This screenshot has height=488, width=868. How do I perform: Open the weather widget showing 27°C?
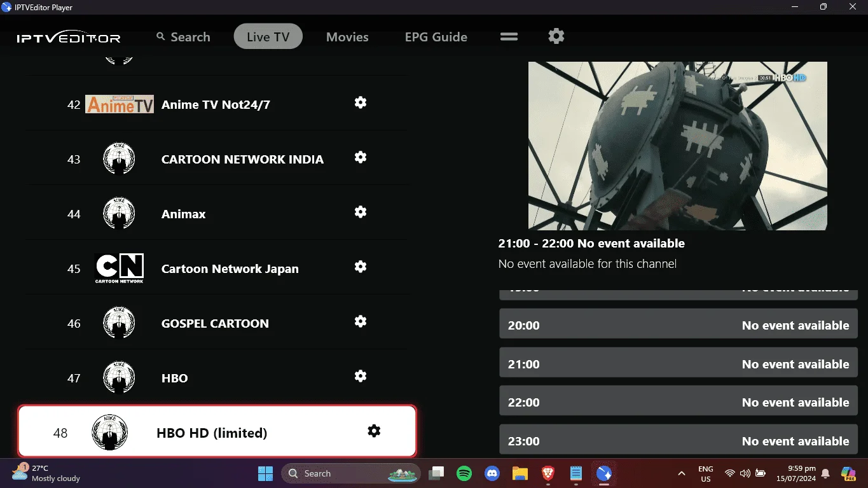[x=47, y=473]
